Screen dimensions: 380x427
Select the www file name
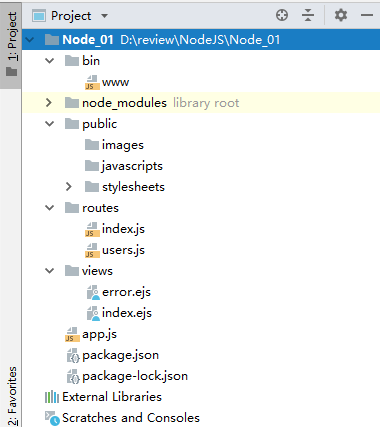tap(115, 82)
